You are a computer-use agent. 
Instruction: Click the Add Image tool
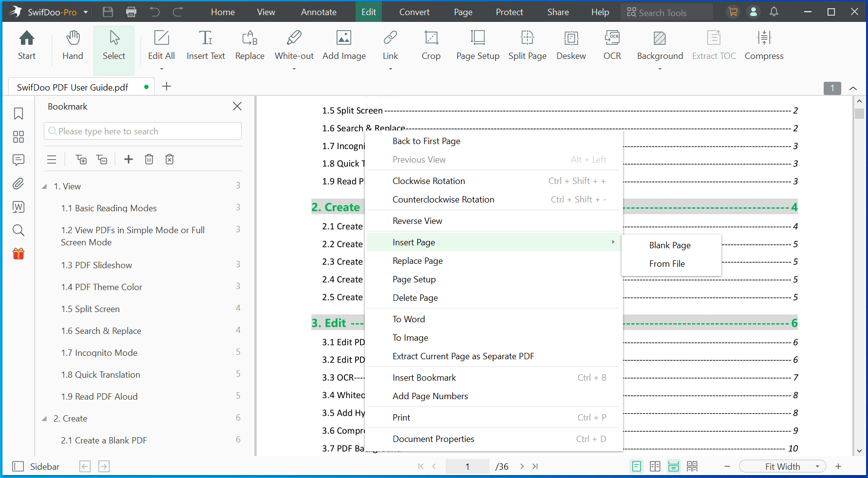[344, 45]
